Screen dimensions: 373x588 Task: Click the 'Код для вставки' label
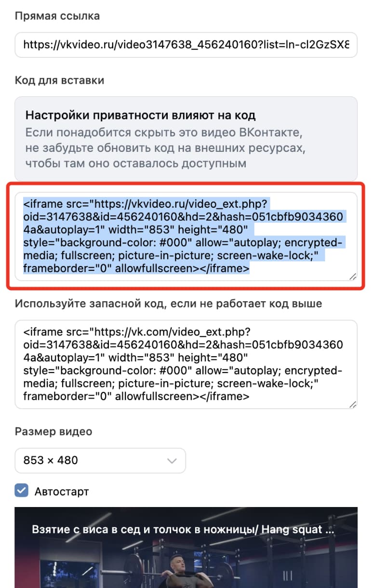coord(59,80)
